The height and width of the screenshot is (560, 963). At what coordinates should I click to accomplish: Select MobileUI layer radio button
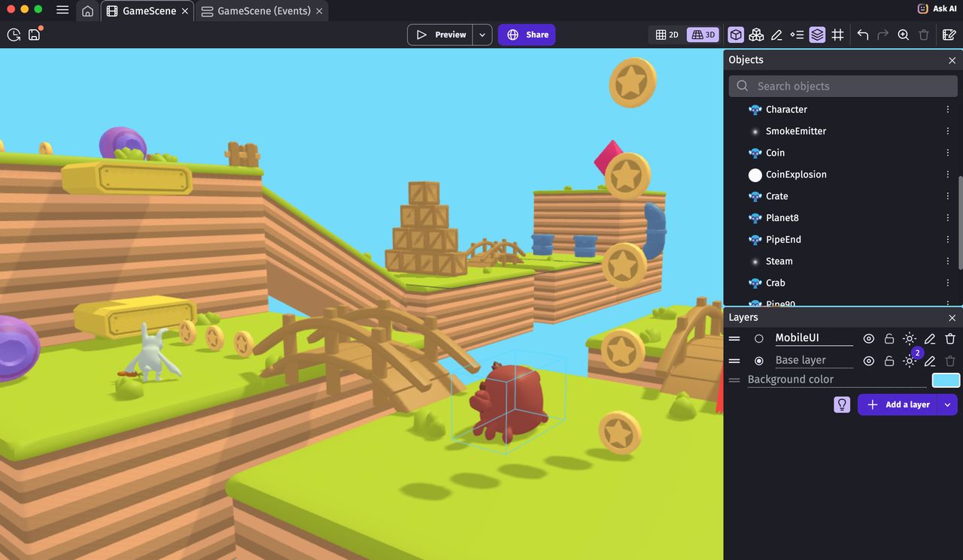coord(758,339)
